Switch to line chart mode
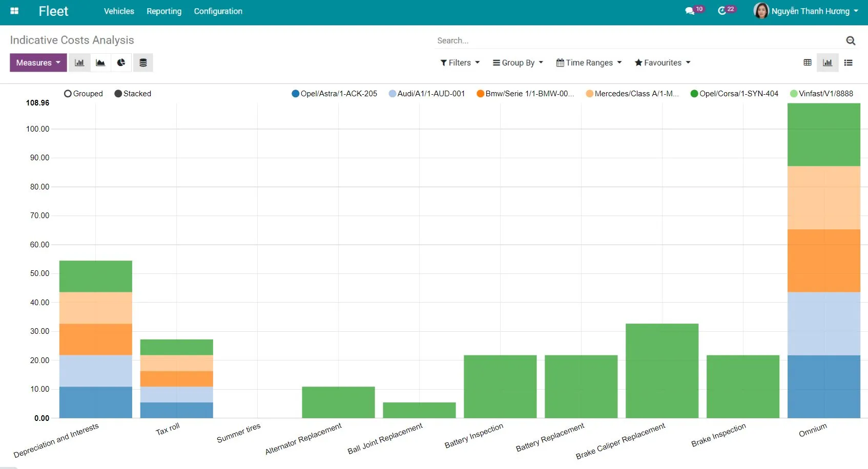Viewport: 868px width, 469px height. [x=100, y=62]
